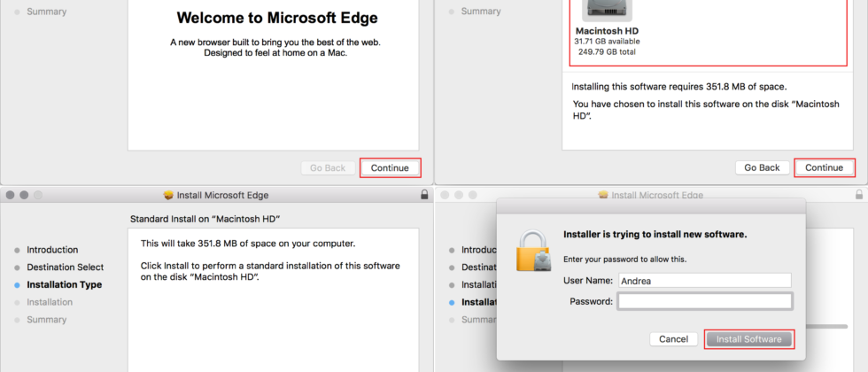Select the highlighted Installation Type step
The width and height of the screenshot is (868, 372).
(x=64, y=284)
